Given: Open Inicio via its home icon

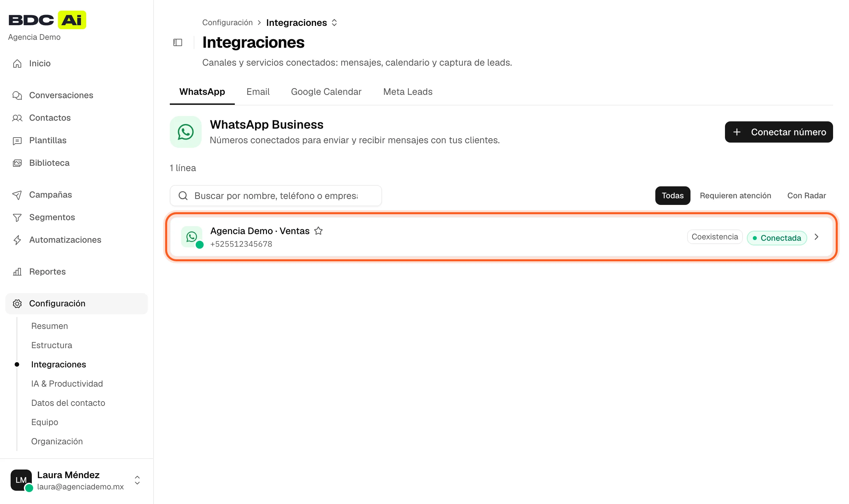Looking at the screenshot, I should (17, 64).
